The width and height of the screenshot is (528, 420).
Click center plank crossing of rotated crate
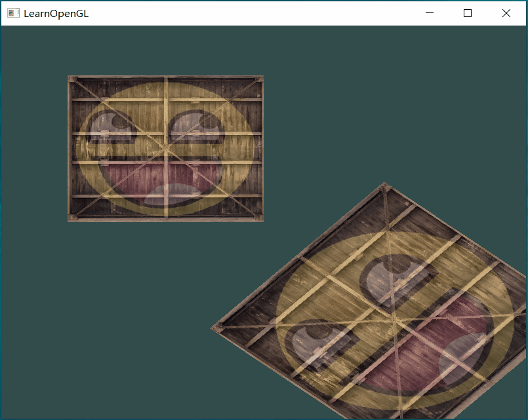coord(394,317)
